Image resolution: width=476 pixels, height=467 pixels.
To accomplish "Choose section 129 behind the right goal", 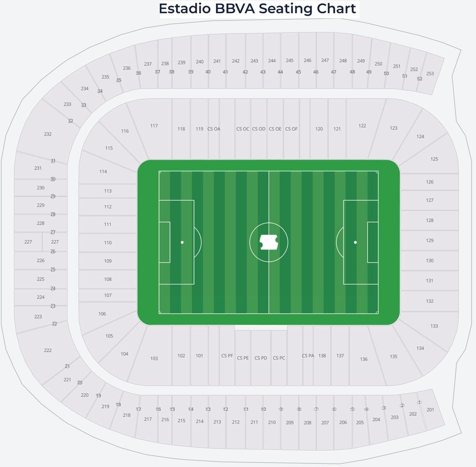I will tap(430, 240).
